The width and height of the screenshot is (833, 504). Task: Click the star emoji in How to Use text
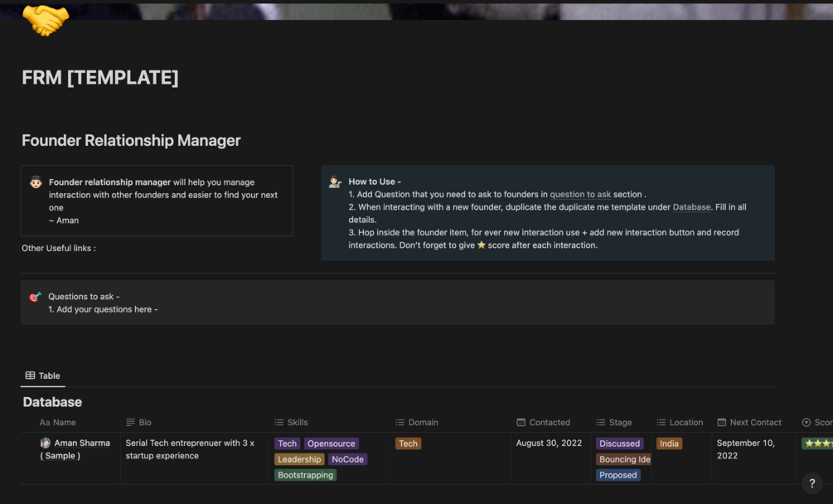[482, 245]
